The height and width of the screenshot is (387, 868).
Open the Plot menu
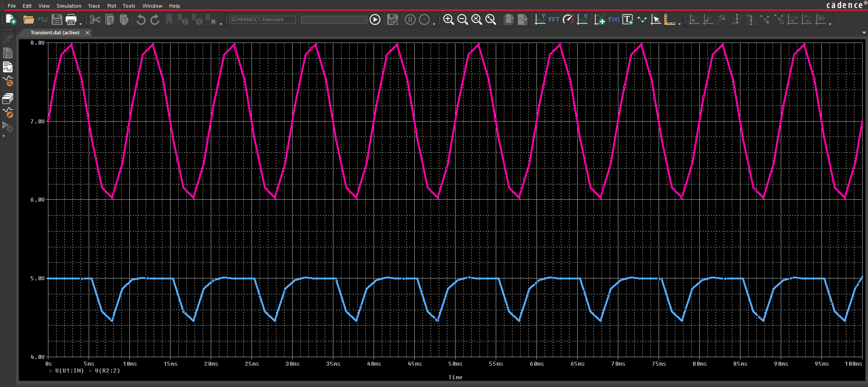point(112,6)
